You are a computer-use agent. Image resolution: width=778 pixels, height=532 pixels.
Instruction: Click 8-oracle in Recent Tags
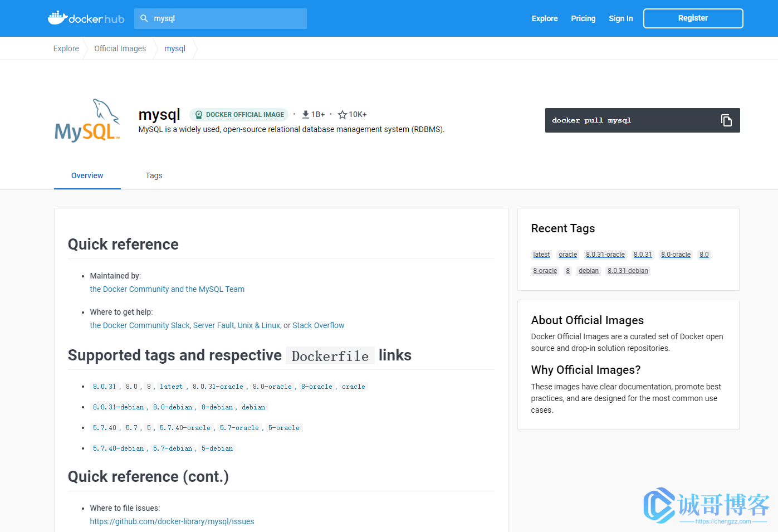click(545, 271)
